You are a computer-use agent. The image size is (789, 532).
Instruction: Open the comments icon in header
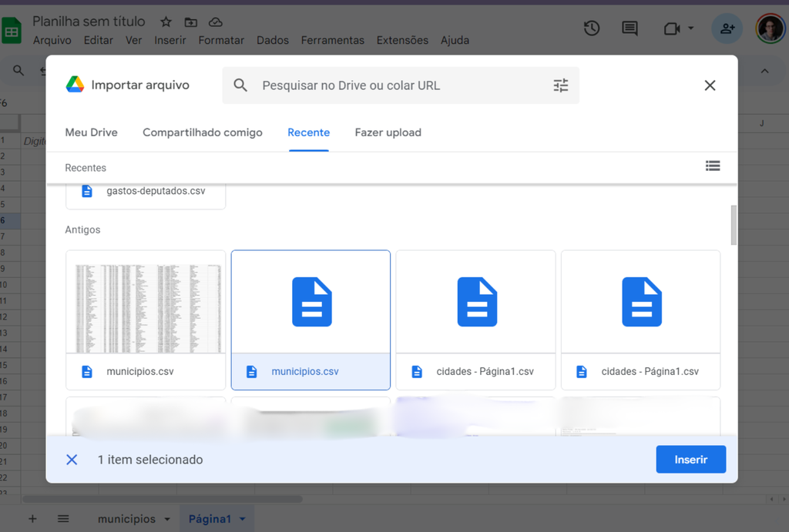pyautogui.click(x=630, y=28)
